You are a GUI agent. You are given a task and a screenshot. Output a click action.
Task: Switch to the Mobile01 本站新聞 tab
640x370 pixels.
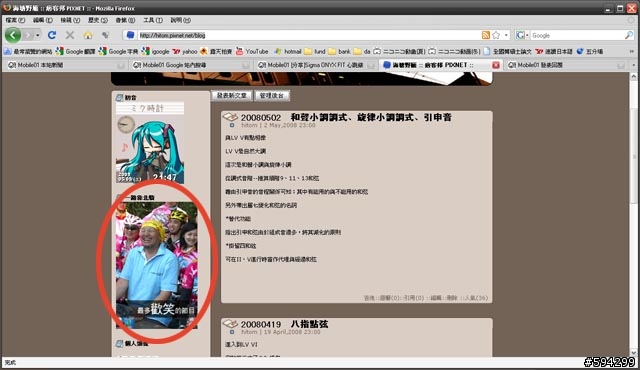coord(65,65)
